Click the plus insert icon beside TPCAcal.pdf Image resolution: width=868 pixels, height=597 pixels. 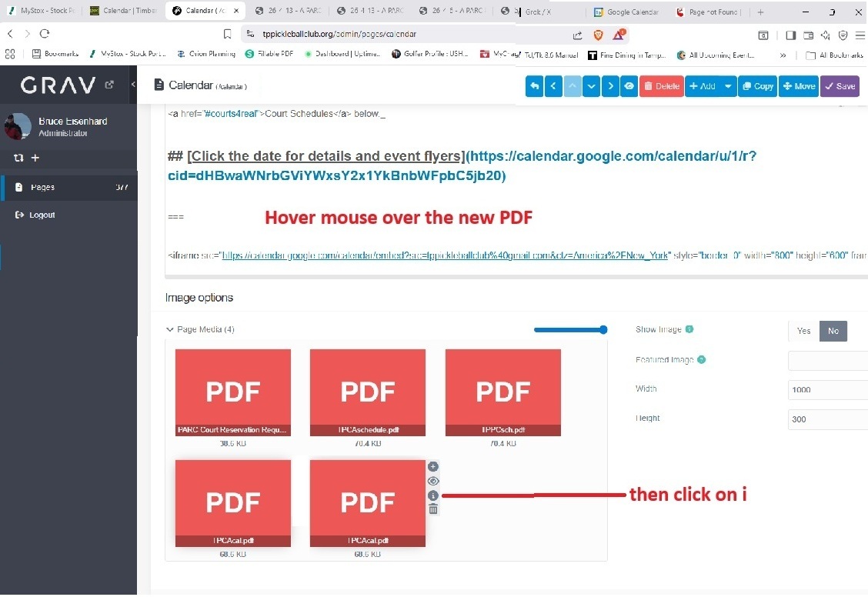pos(433,466)
